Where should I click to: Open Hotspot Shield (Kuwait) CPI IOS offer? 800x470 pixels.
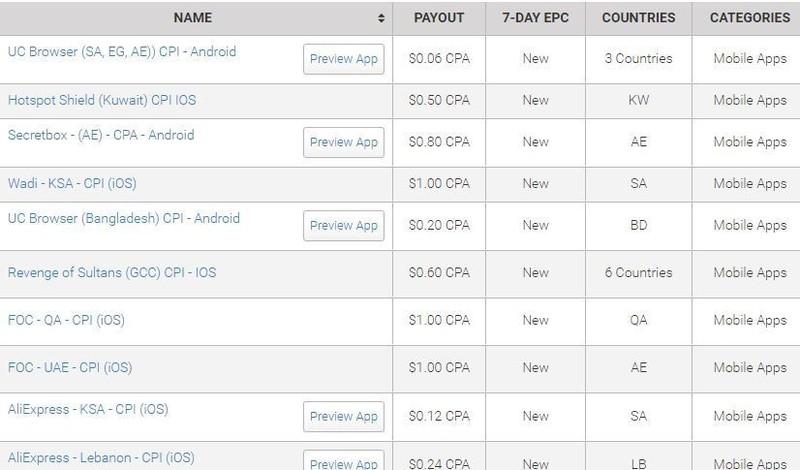click(x=102, y=101)
